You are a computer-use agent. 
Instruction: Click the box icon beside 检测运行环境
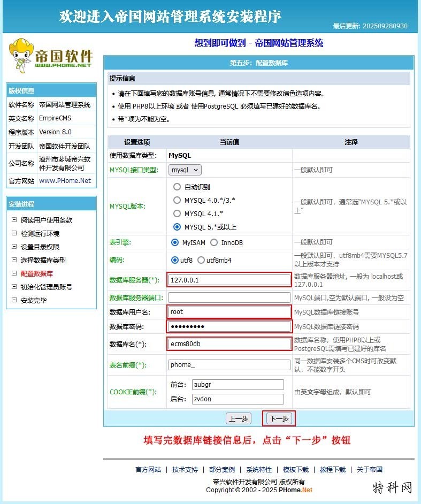[14, 233]
